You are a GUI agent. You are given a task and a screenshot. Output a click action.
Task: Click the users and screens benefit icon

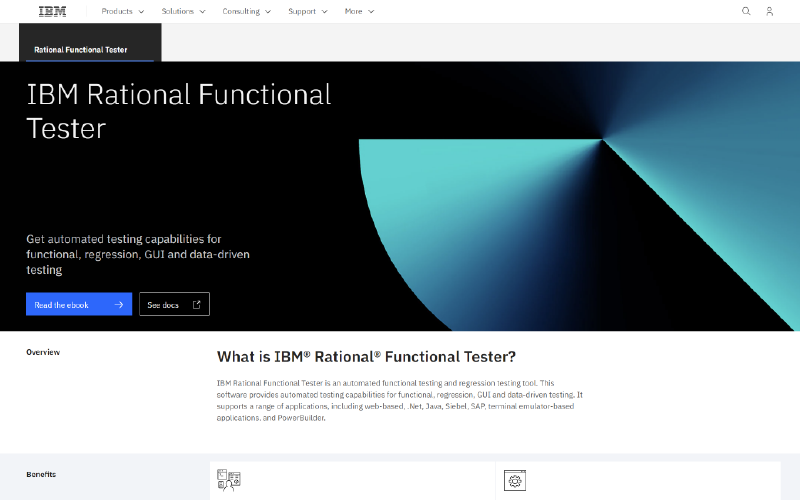click(229, 480)
